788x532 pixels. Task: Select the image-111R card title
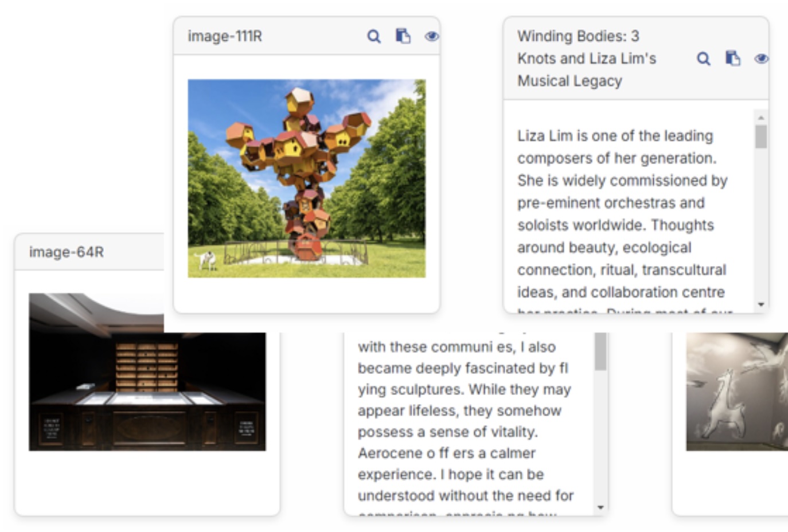coord(225,37)
